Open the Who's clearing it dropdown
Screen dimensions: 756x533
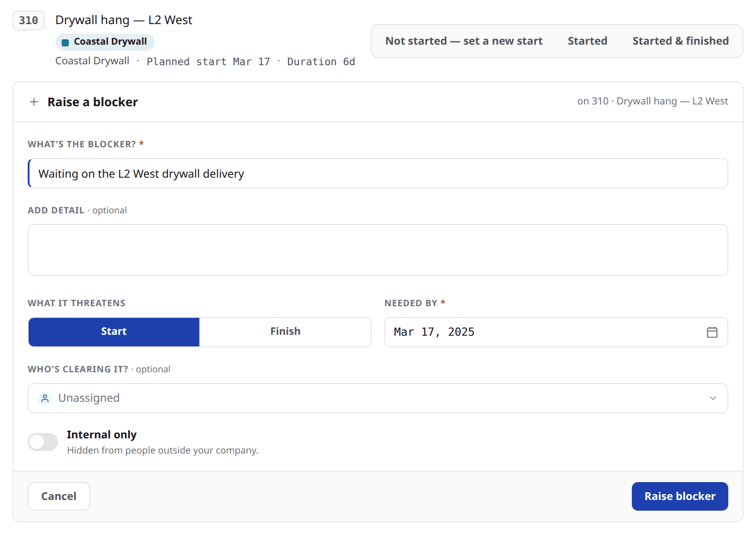(378, 398)
